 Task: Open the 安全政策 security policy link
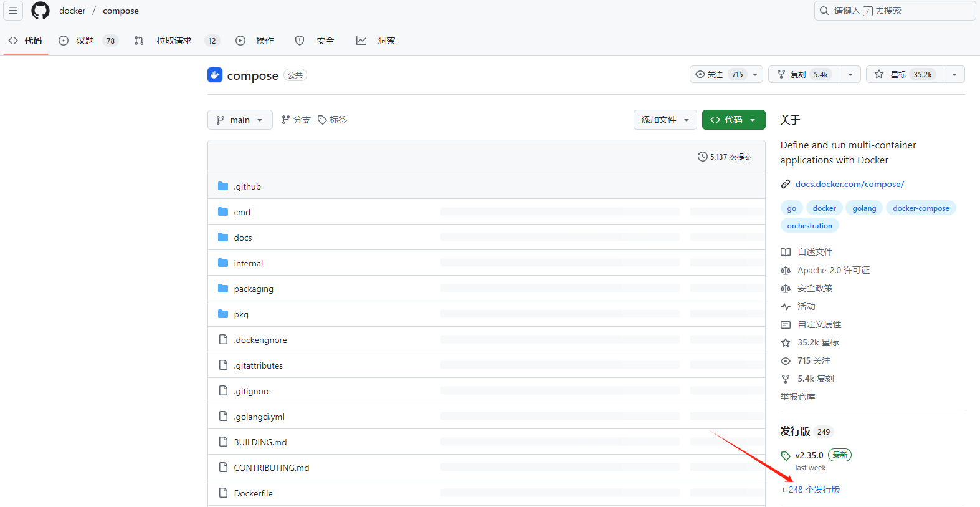815,288
